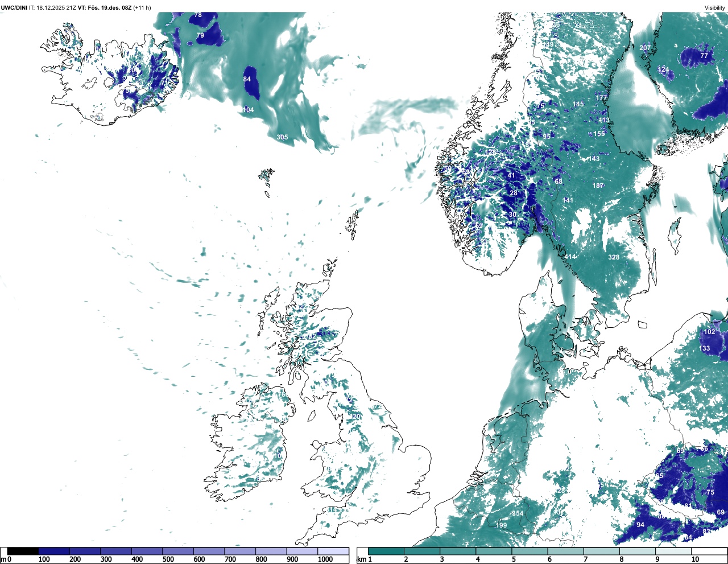This screenshot has width=728, height=564.
Task: Click the 1–2 km dark teal legend swatch
Action: click(x=386, y=551)
